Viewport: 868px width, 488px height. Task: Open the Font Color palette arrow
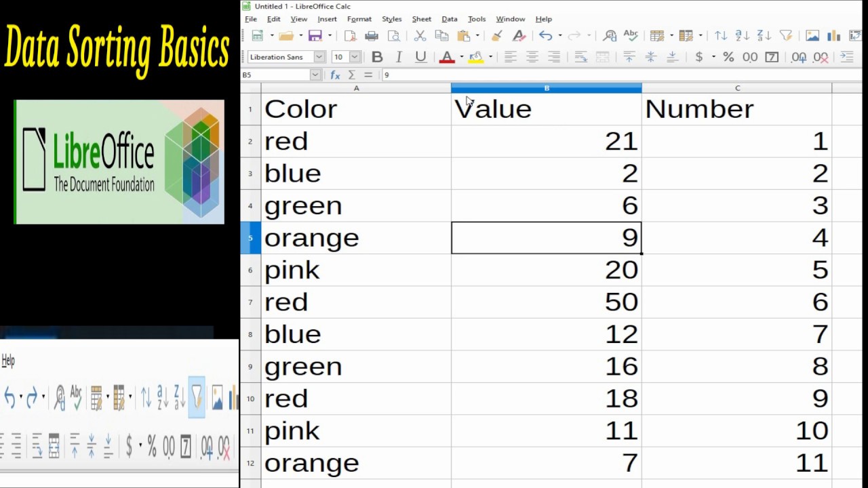[x=461, y=57]
